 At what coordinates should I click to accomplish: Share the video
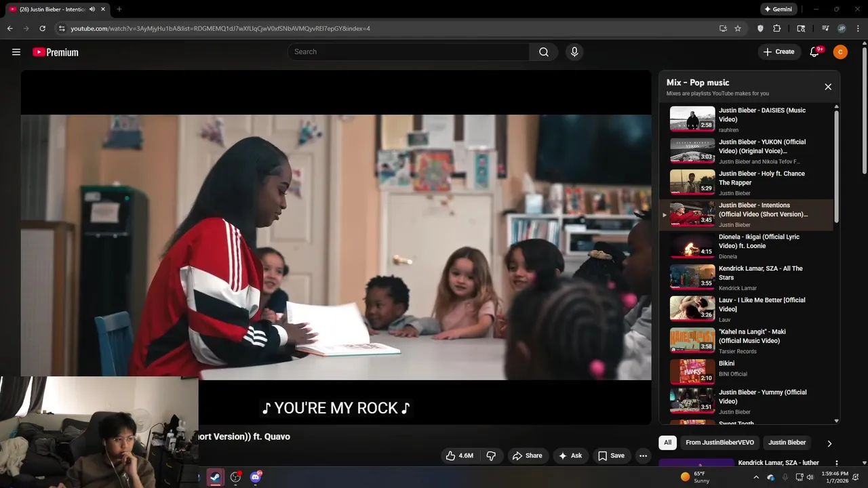pos(528,456)
